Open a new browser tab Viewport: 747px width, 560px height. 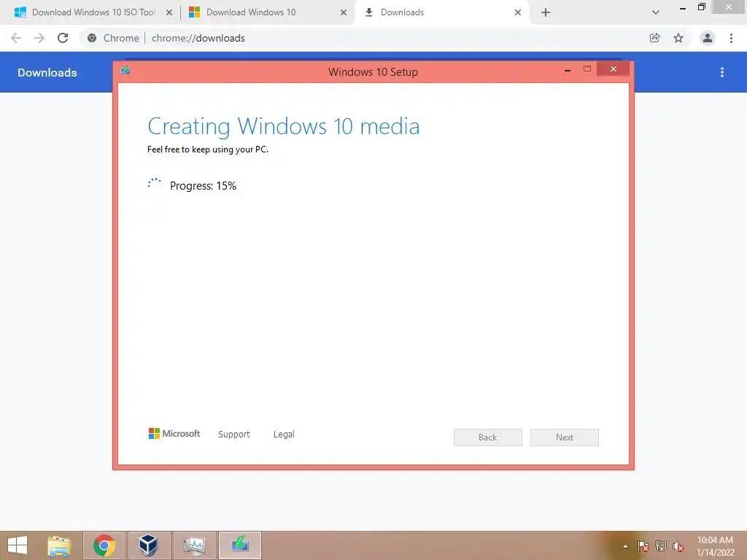(546, 13)
